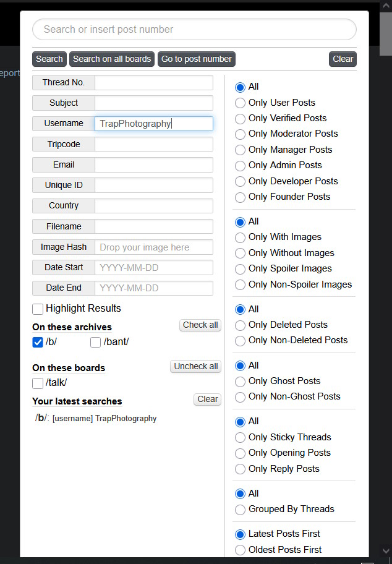Image resolution: width=392 pixels, height=564 pixels.
Task: Tick the /talk/ board checkbox
Action: point(37,383)
